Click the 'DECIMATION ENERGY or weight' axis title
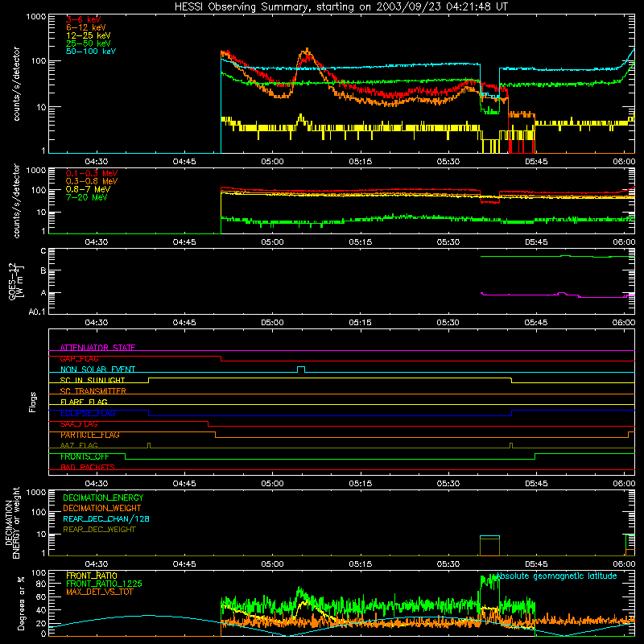 point(12,522)
